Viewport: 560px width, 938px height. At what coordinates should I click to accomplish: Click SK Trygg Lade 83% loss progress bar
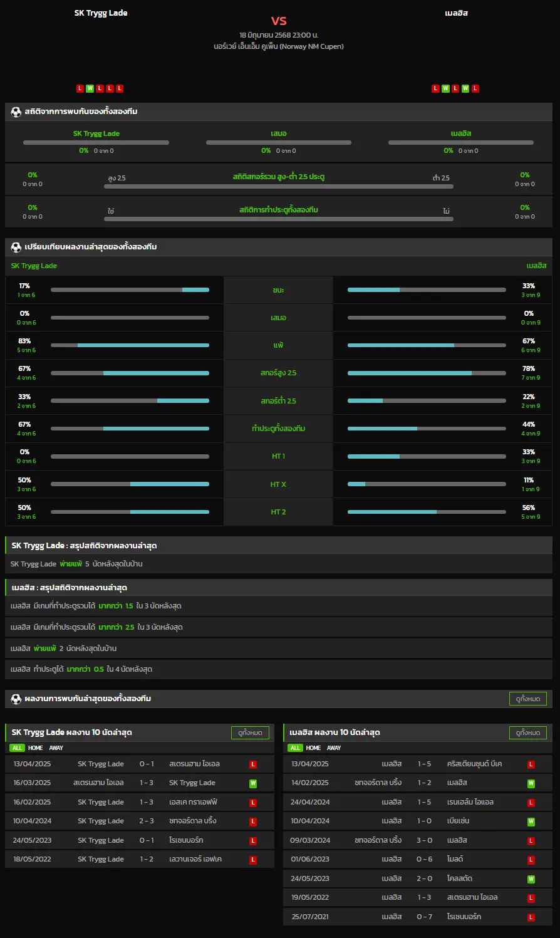(x=130, y=345)
